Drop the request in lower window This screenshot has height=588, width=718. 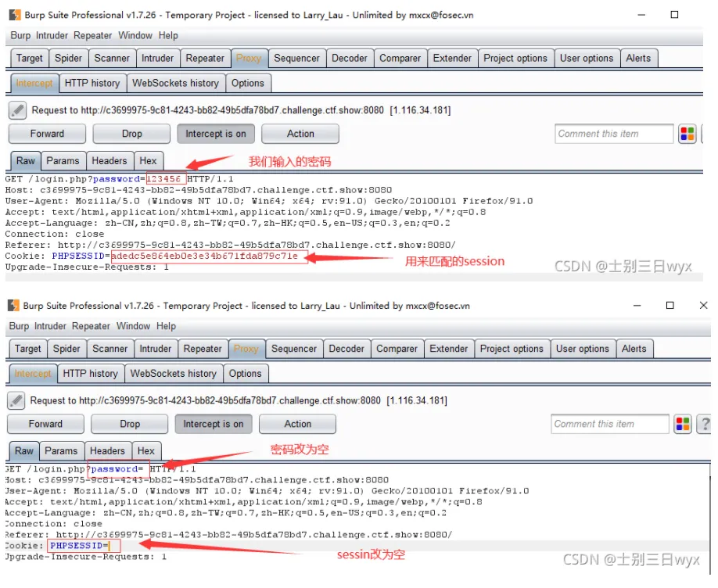coord(130,424)
